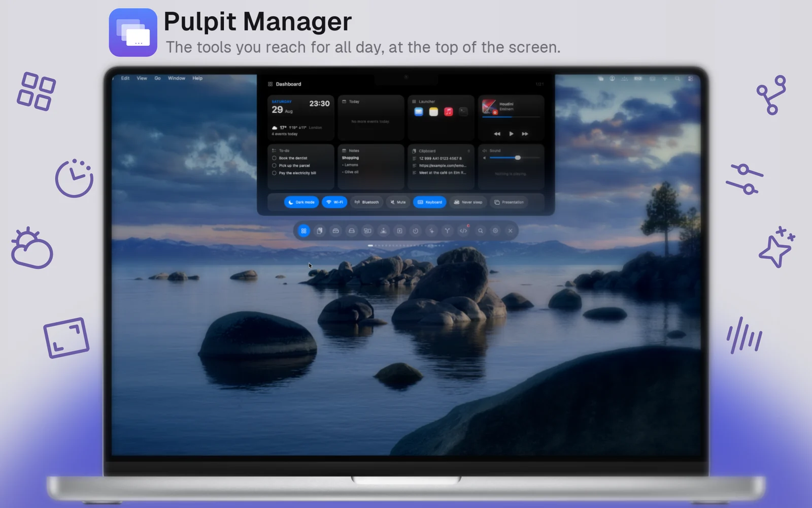Click the Wi-Fi status icon in the macOS menu bar
This screenshot has height=508, width=812.
tap(665, 79)
